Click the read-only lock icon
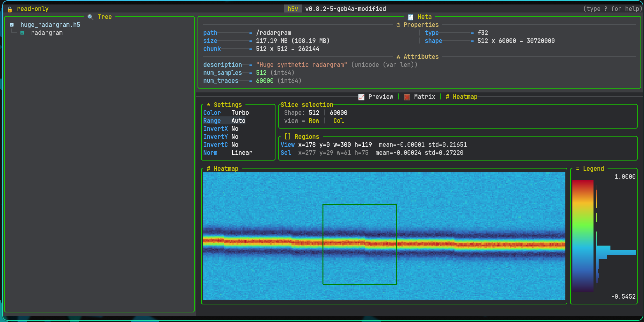This screenshot has width=644, height=322. pyautogui.click(x=10, y=9)
